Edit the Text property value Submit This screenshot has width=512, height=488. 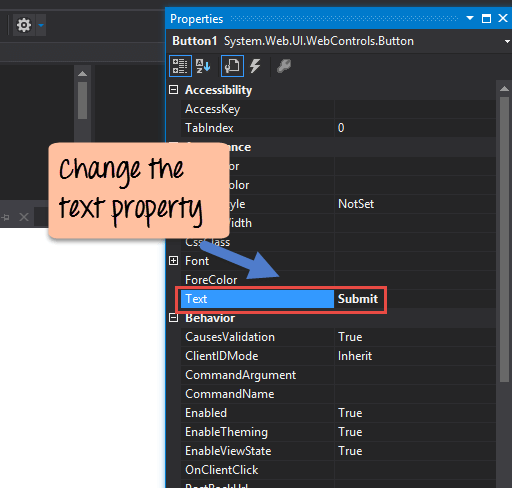(358, 299)
